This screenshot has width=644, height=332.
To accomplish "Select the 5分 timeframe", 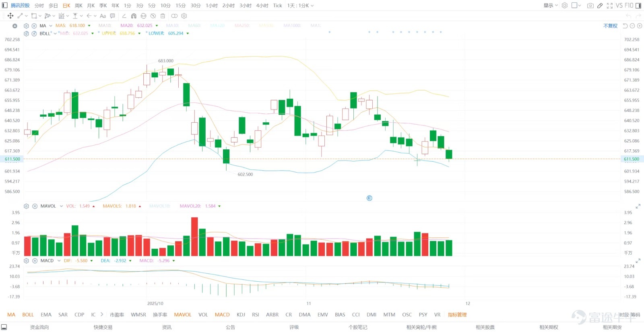I will click(x=152, y=6).
